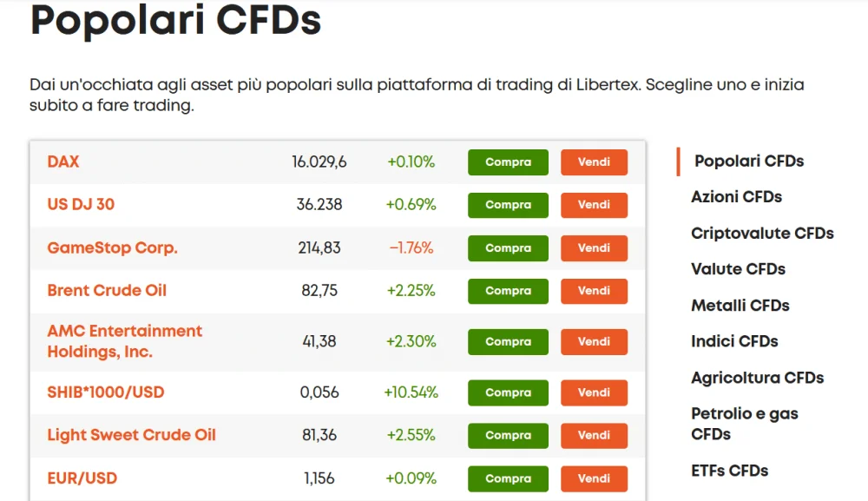Screen dimensions: 868x501
Task: Open ETFs CFDs category
Action: point(730,471)
